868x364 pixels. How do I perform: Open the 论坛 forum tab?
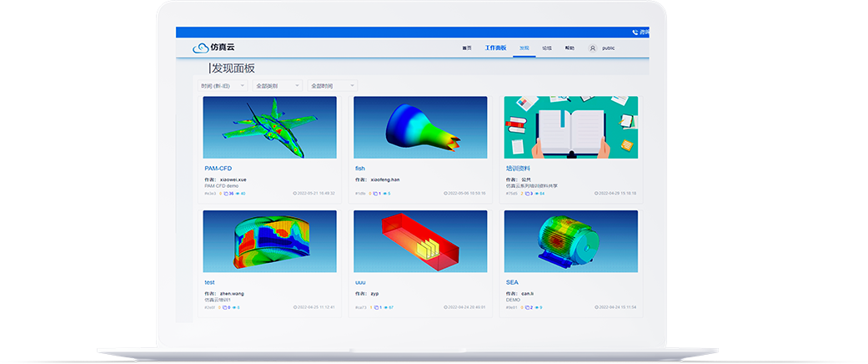click(x=547, y=48)
